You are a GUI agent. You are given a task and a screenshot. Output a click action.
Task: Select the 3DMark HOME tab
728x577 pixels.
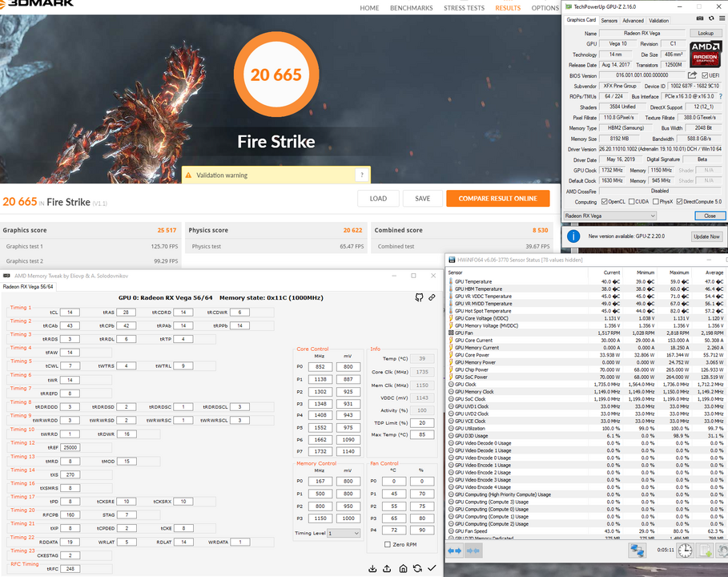click(369, 8)
